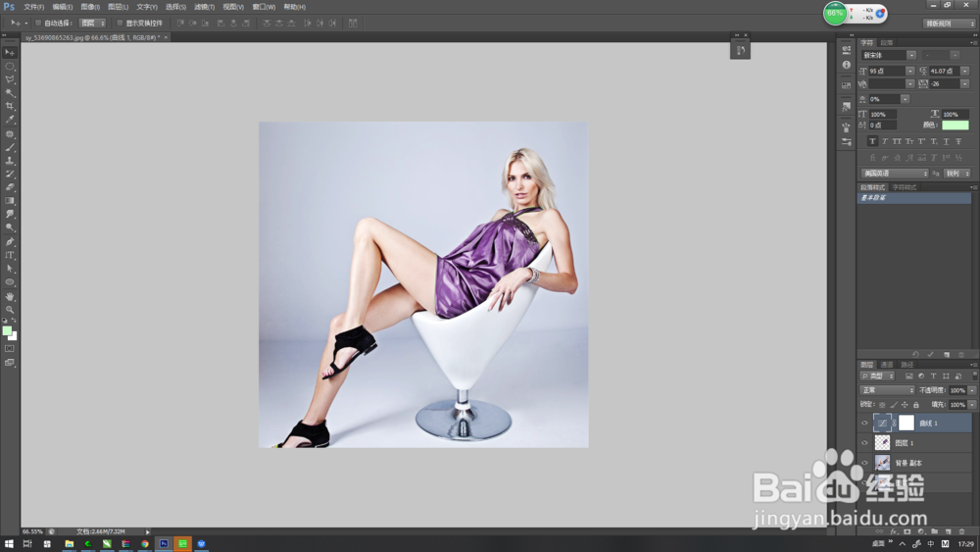Open the 窗口(W) menu

tap(264, 7)
